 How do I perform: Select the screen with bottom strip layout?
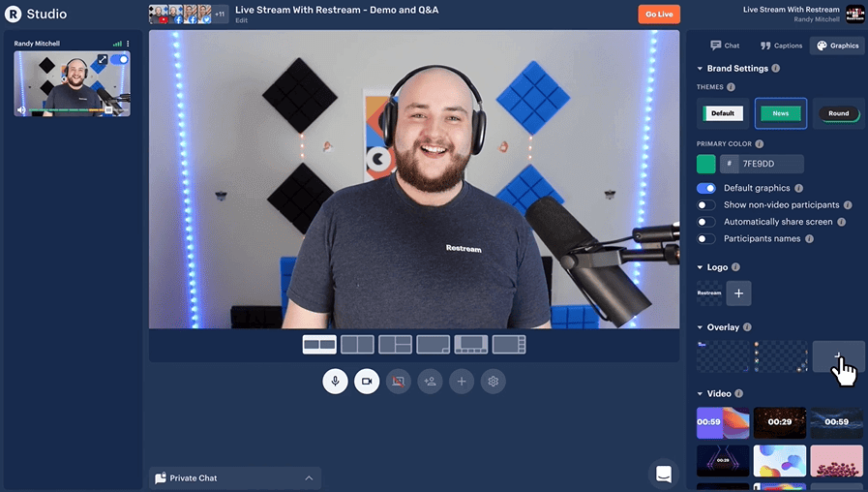click(471, 345)
